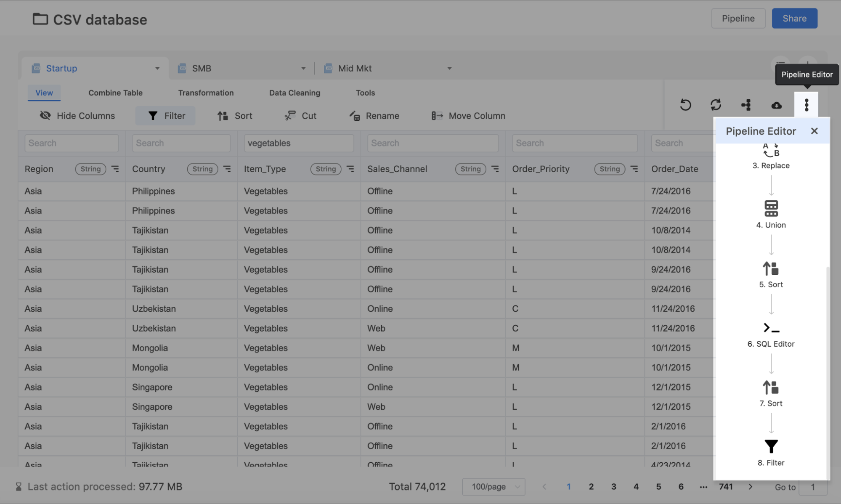
Task: Select the Filter step 8 in pipeline
Action: pos(771,453)
